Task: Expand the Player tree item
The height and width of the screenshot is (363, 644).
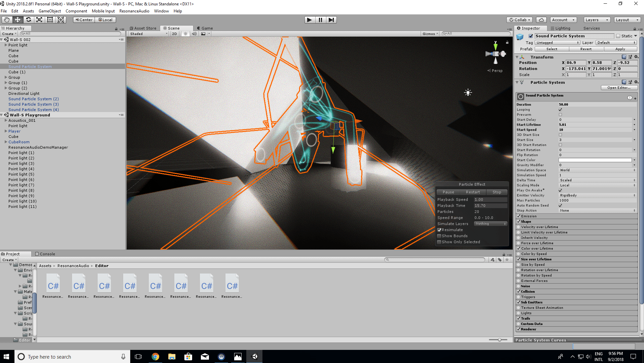Action: point(6,131)
